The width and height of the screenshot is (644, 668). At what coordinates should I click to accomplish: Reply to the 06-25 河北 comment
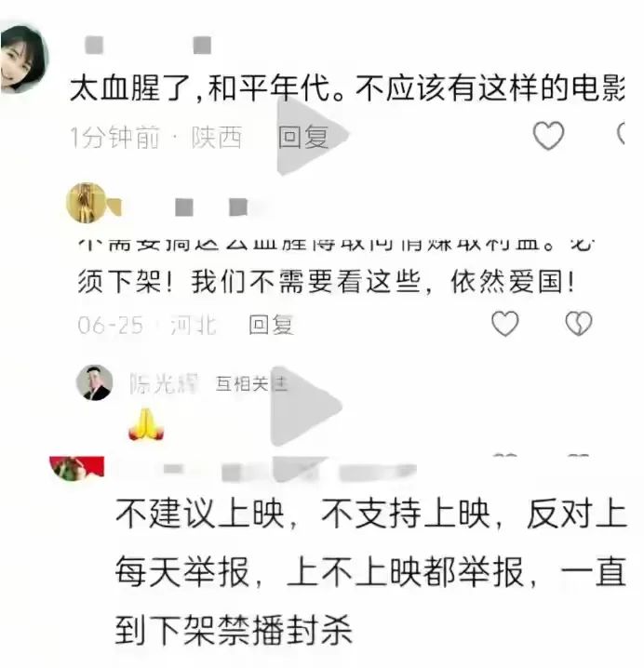coord(271,324)
